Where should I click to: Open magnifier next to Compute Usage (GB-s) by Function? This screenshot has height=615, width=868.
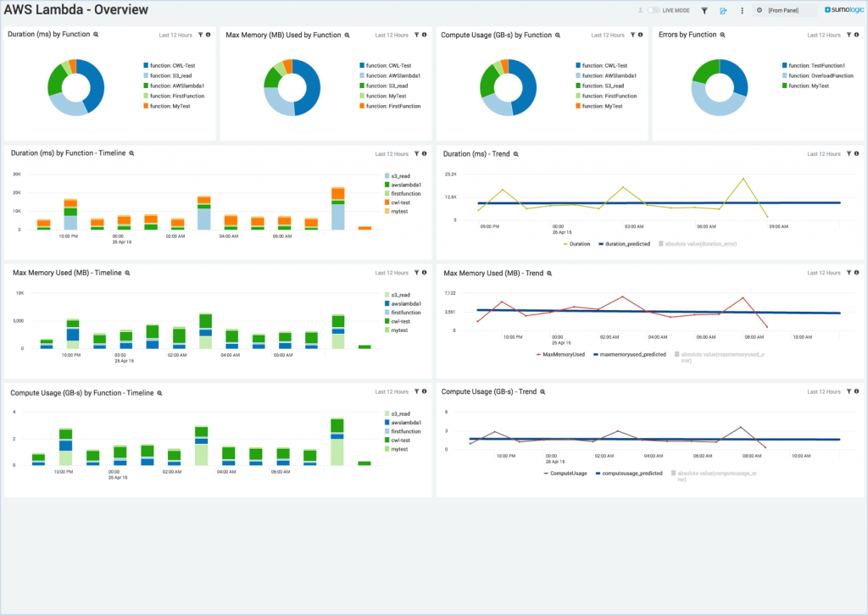(x=558, y=35)
